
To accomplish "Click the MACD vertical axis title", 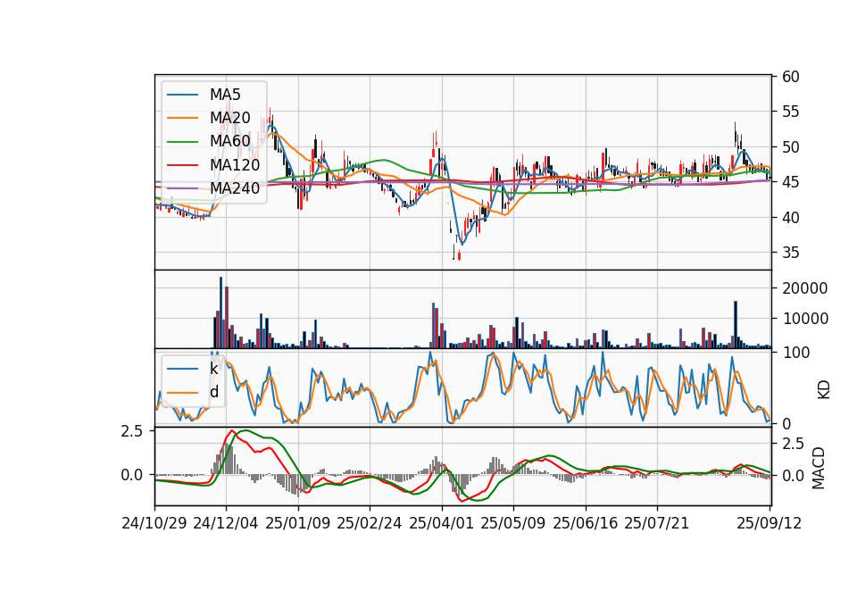I will point(819,469).
